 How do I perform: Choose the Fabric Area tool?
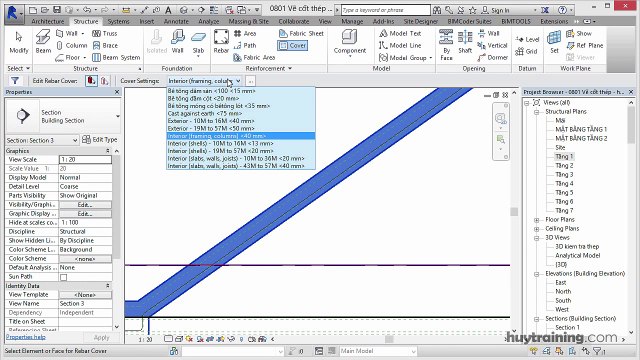pos(254,58)
